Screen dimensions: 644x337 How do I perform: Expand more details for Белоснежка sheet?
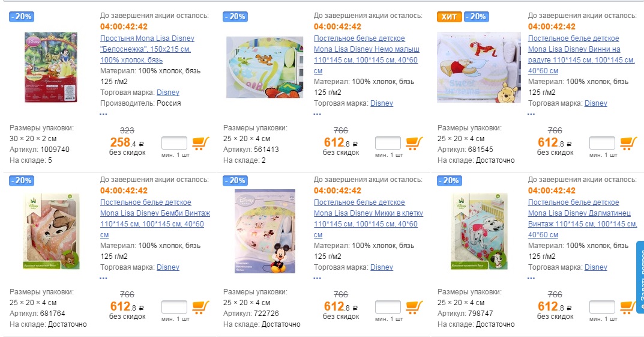(x=103, y=113)
